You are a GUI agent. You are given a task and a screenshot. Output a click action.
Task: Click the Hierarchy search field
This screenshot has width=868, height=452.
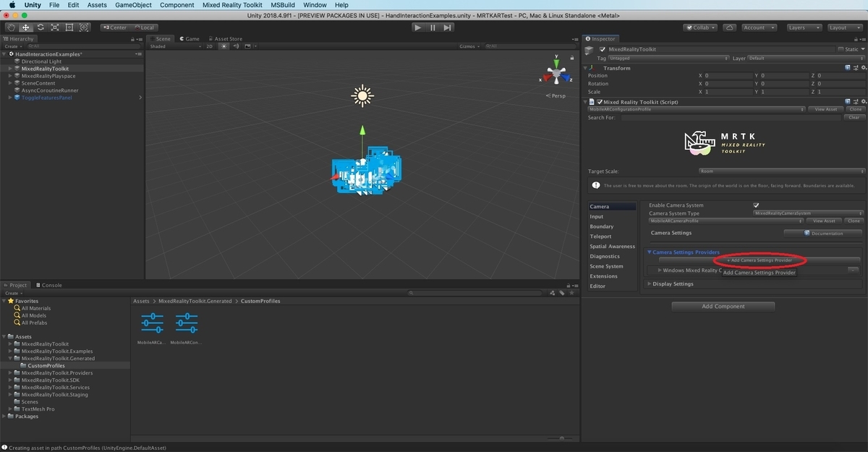(82, 46)
